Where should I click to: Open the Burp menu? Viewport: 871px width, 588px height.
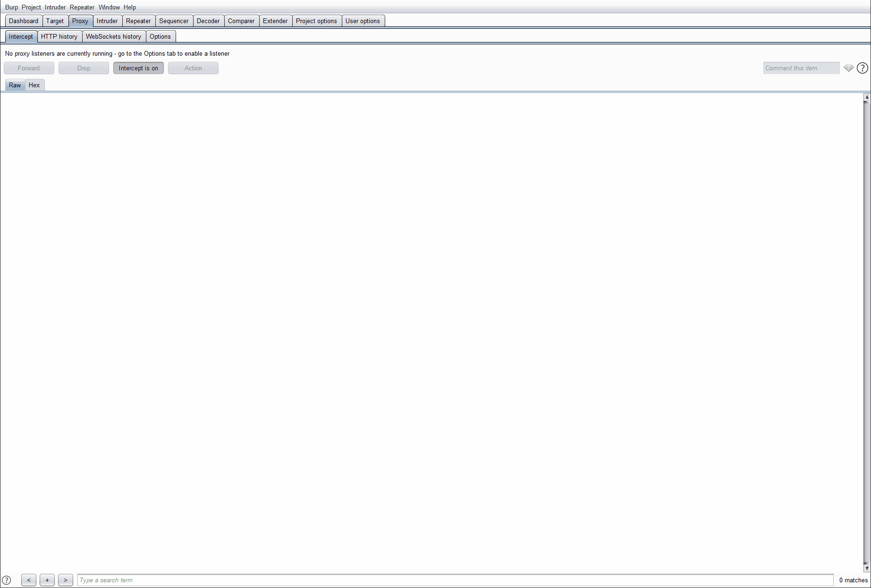click(11, 7)
